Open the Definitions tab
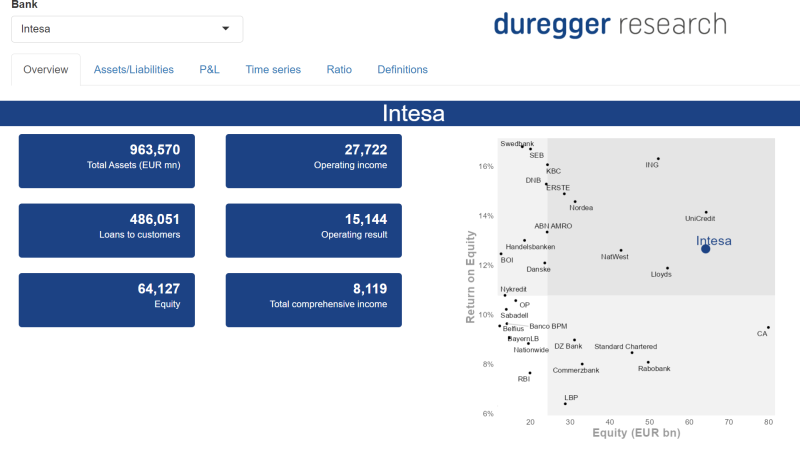 click(402, 70)
